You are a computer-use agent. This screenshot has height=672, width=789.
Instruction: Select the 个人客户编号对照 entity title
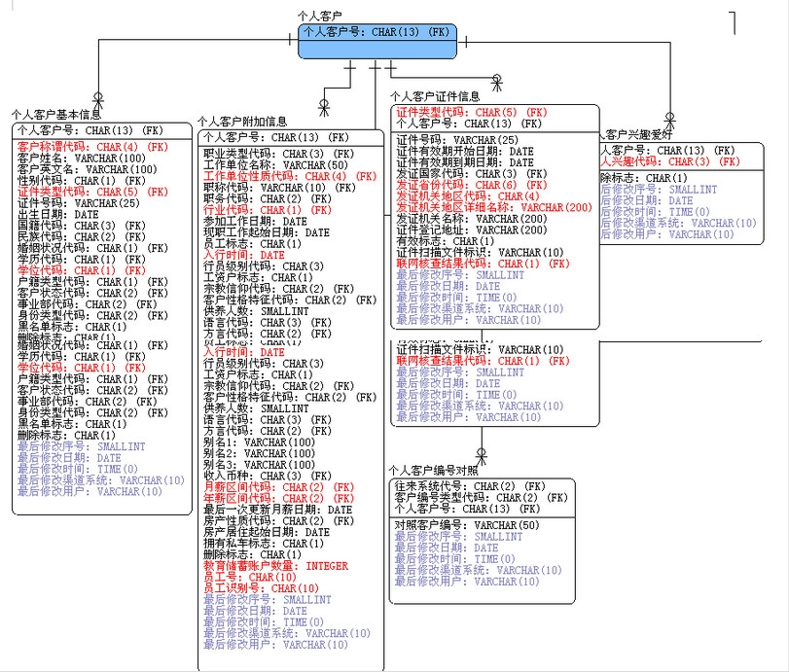(x=433, y=471)
